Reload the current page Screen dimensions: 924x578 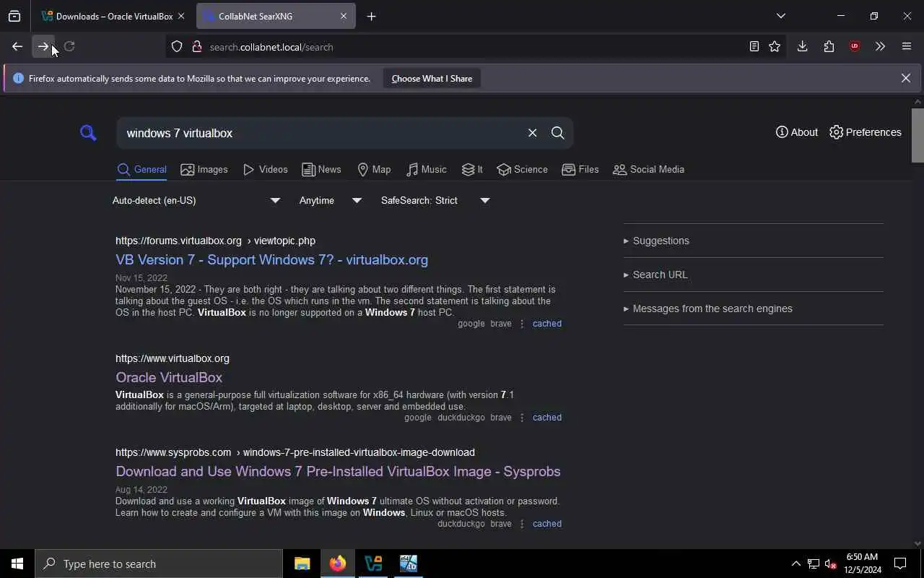(x=69, y=47)
